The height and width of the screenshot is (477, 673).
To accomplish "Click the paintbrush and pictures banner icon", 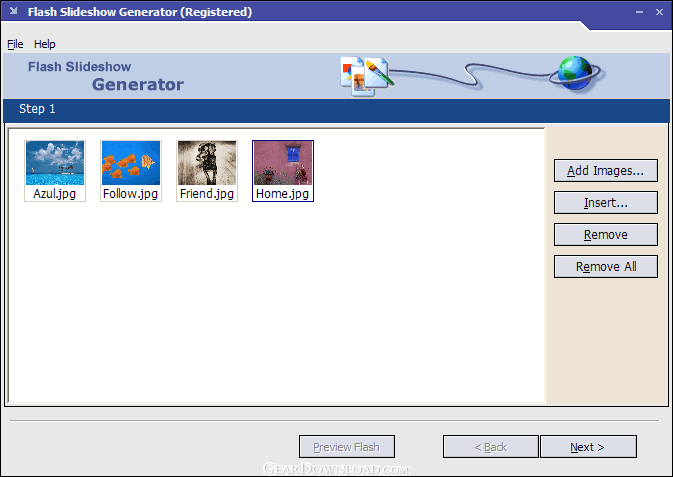I will [365, 75].
